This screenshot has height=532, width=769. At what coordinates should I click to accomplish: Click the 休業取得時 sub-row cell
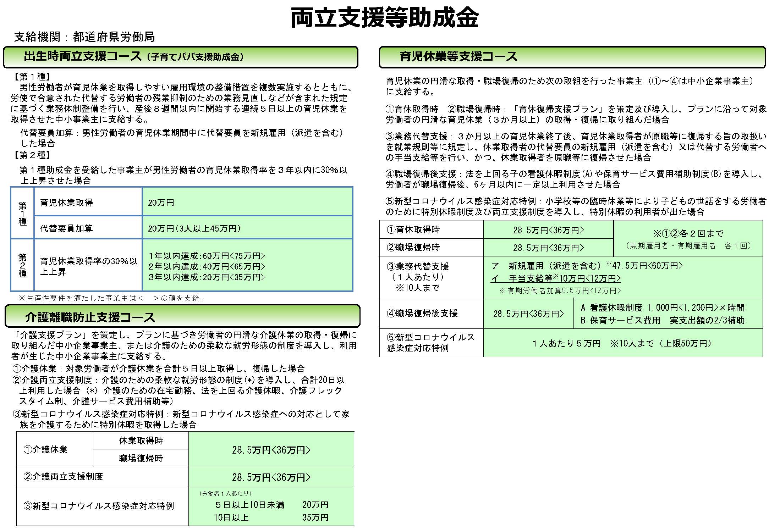tap(141, 440)
